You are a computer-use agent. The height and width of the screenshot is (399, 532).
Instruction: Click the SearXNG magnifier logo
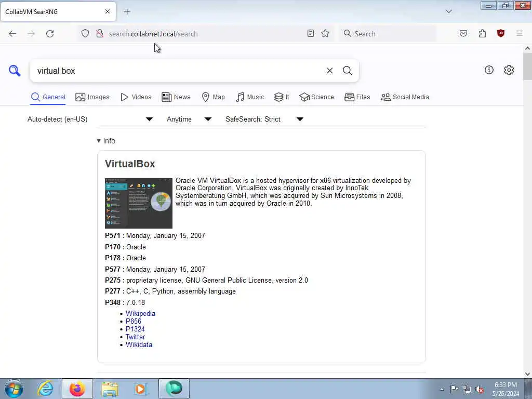[x=15, y=71]
